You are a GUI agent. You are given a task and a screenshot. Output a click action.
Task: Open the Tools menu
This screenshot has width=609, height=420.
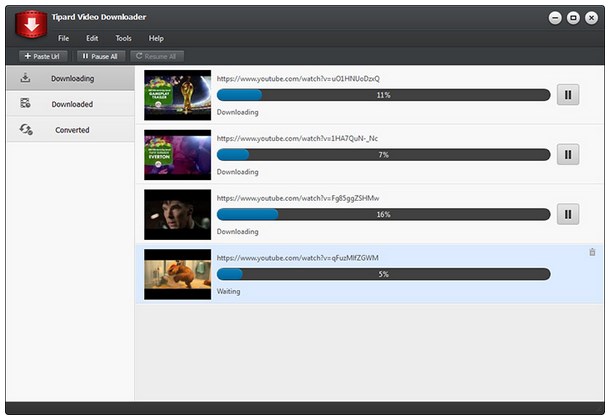123,38
